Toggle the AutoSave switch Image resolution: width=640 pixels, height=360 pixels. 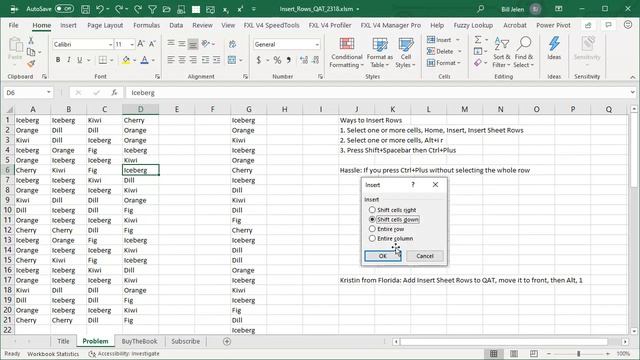(x=64, y=9)
